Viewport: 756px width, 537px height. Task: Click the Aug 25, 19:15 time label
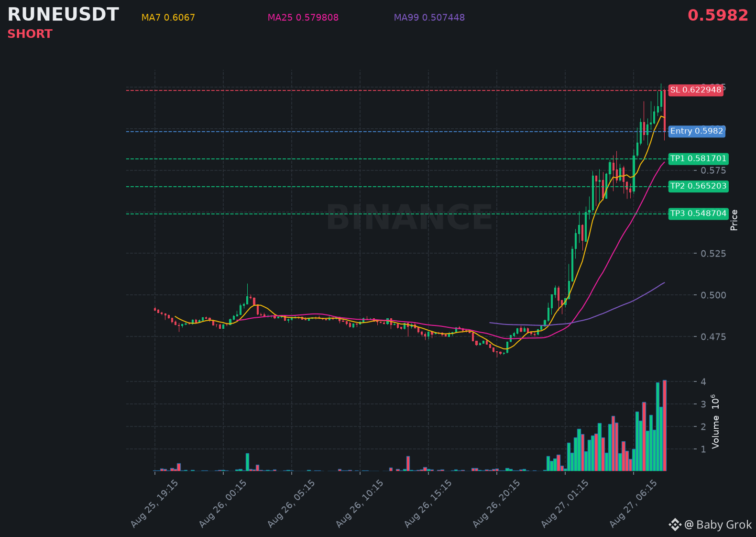coord(154,504)
